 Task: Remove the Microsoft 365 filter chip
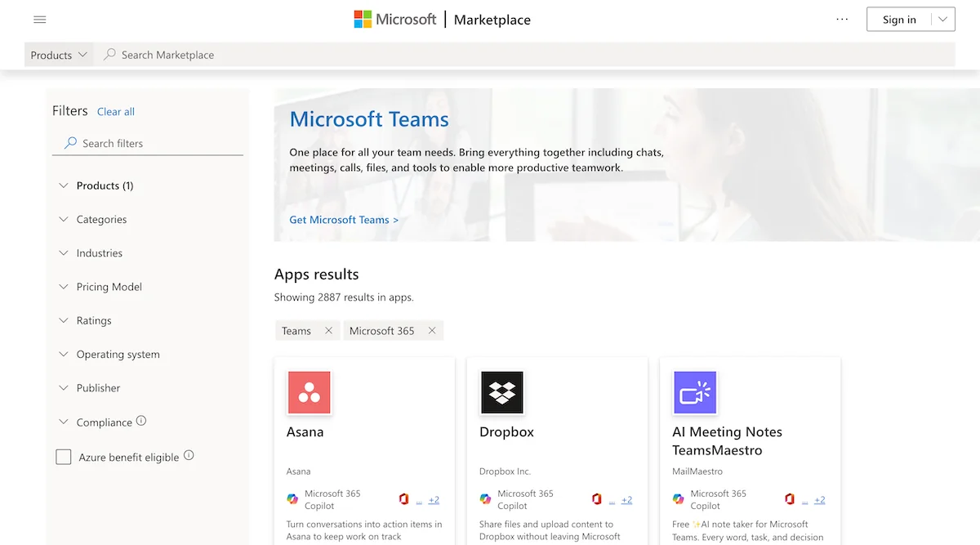pyautogui.click(x=432, y=330)
